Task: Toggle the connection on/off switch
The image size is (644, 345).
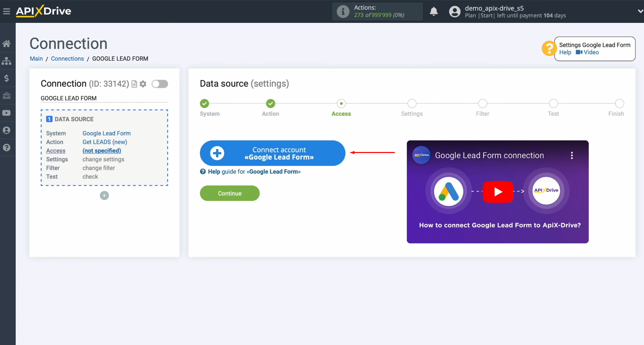Action: point(160,84)
